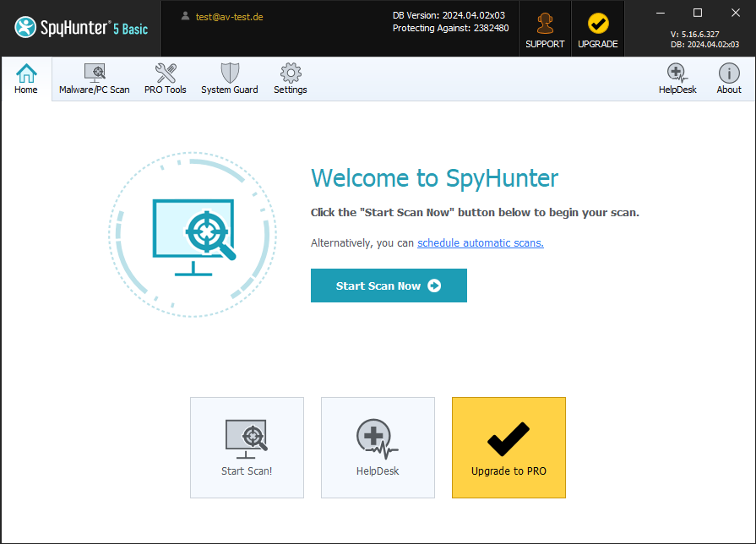Screen dimensions: 756x544
Task: Click the Start Scan! tile
Action: tap(247, 448)
